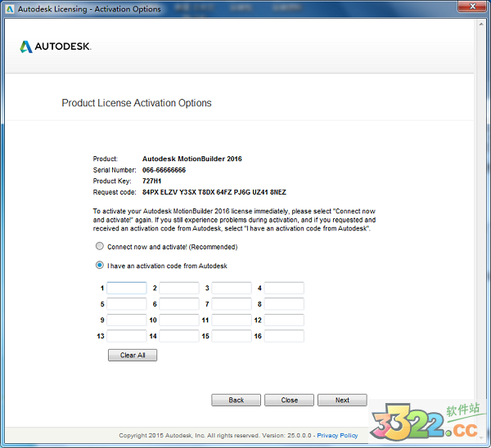Select 'Connect now and activate' radio option
The image size is (491, 448).
[x=100, y=246]
